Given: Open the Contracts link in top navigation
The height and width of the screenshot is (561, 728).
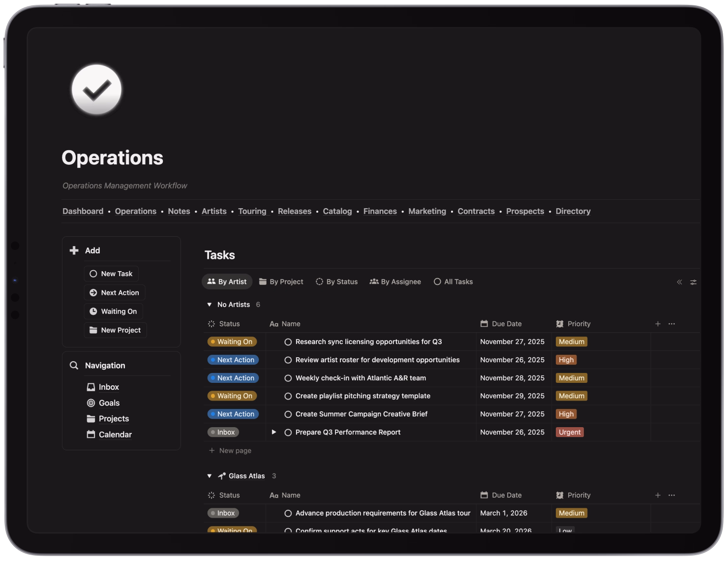Looking at the screenshot, I should pyautogui.click(x=476, y=211).
